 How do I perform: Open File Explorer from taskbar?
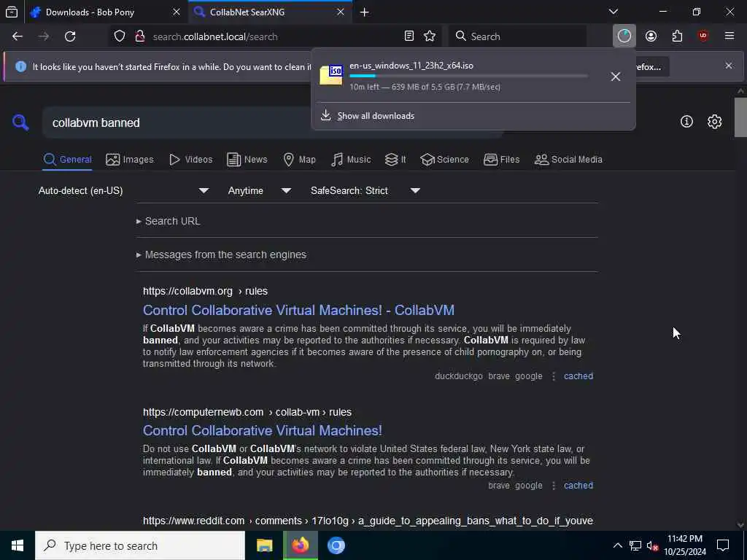264,545
